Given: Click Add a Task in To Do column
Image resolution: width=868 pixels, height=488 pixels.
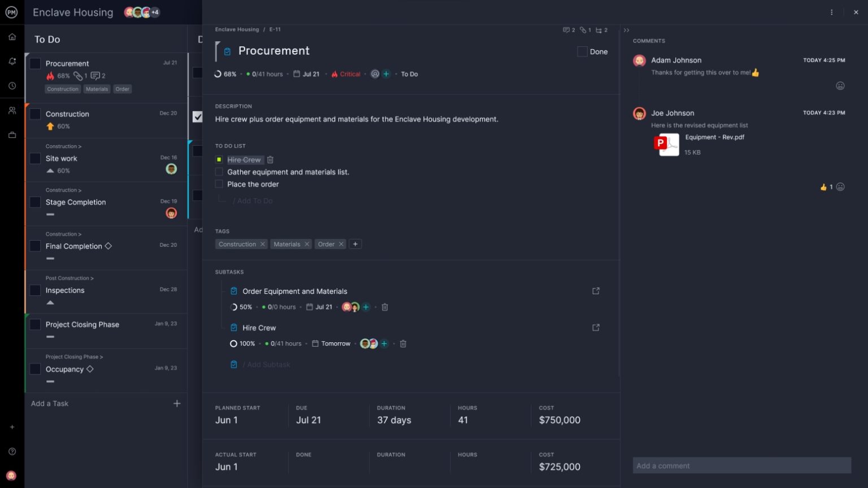Looking at the screenshot, I should coord(50,403).
